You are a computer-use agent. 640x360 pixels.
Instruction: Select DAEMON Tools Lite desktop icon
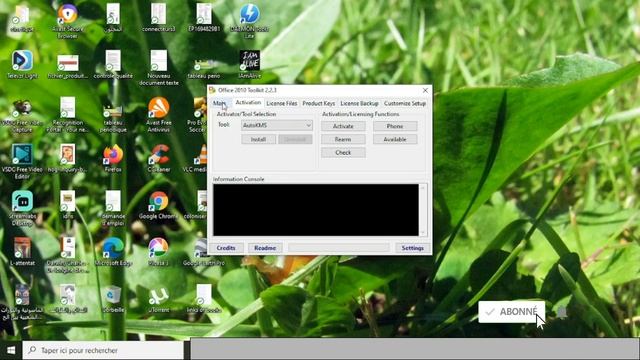(249, 20)
